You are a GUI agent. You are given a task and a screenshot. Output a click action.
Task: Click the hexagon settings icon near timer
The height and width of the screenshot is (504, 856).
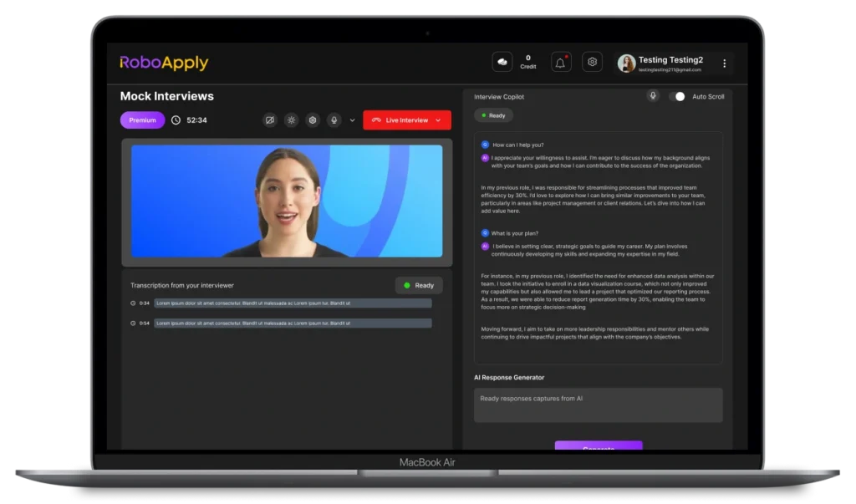[313, 120]
